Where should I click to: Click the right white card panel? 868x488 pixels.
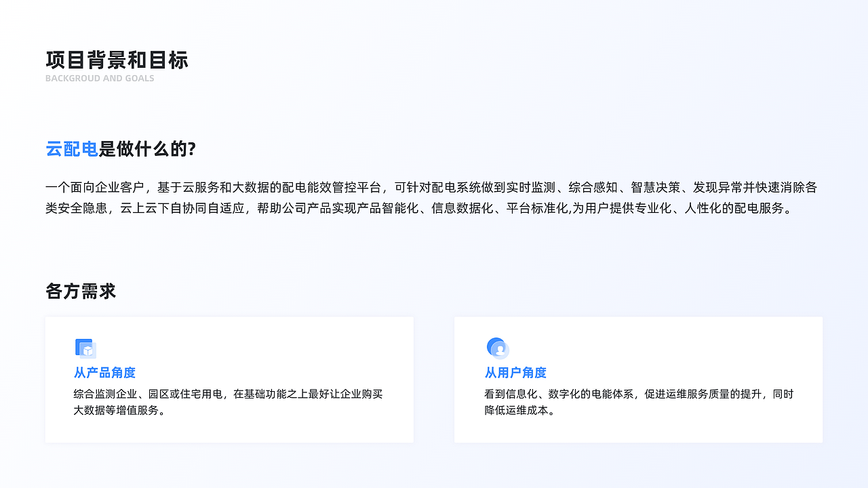(x=638, y=380)
